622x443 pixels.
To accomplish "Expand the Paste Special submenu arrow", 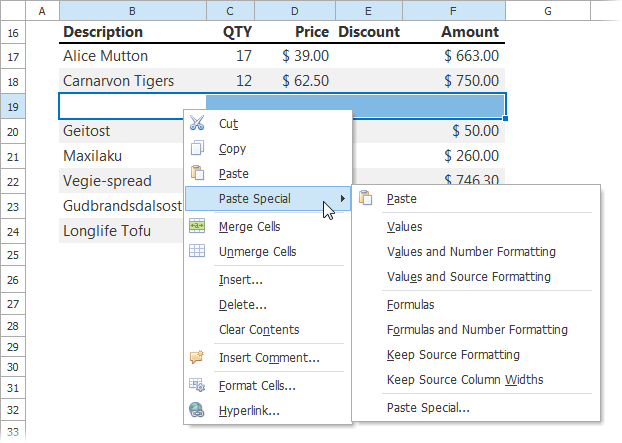I will 343,199.
